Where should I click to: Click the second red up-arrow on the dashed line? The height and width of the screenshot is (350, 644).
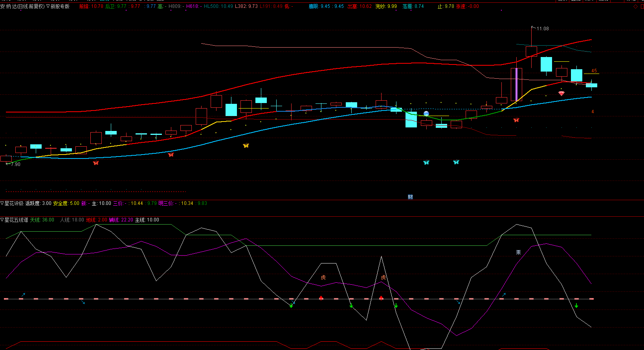381,298
